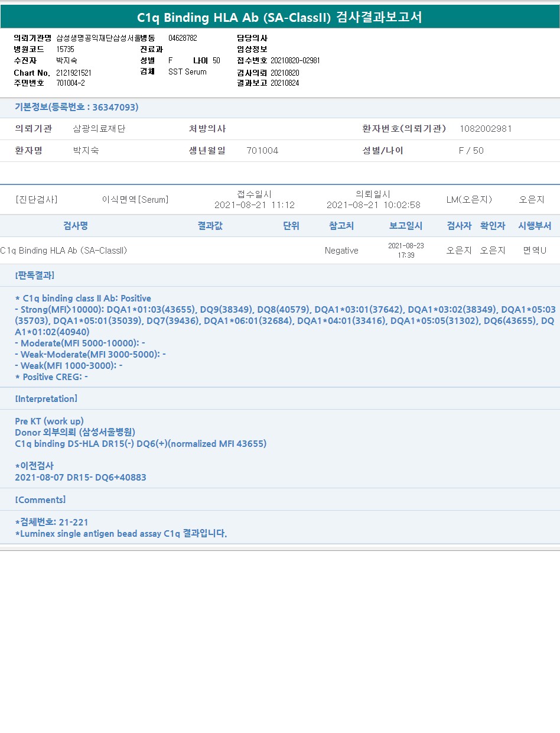The height and width of the screenshot is (733, 560).
Task: Select 이식면역[Serum] text
Action: [135, 199]
